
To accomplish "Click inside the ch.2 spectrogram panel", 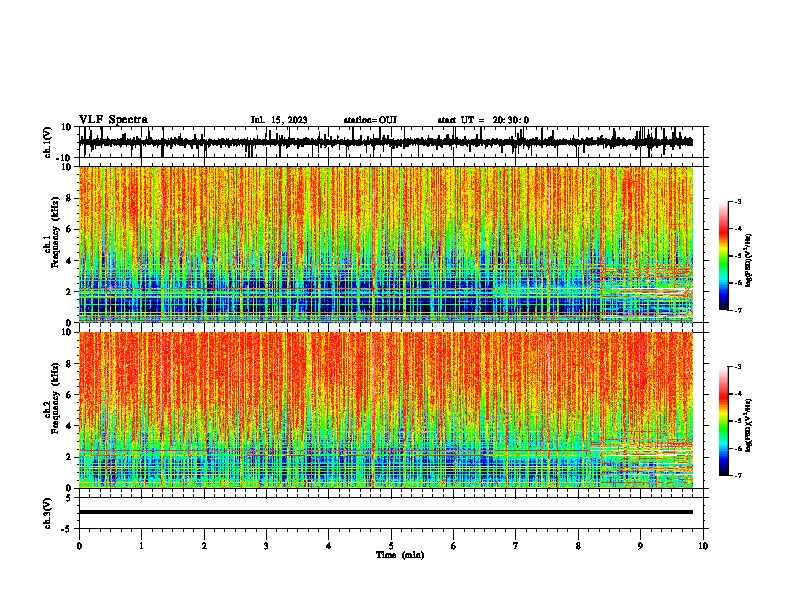I will [386, 410].
